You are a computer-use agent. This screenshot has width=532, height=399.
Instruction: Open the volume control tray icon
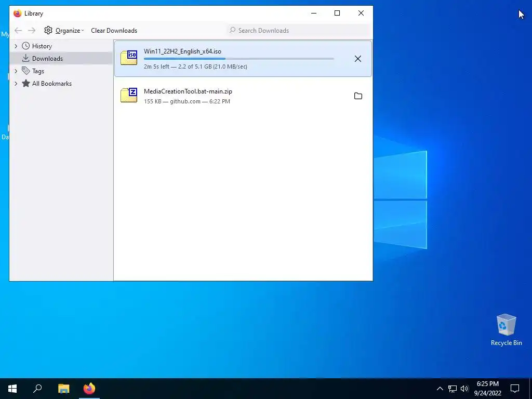coord(464,389)
